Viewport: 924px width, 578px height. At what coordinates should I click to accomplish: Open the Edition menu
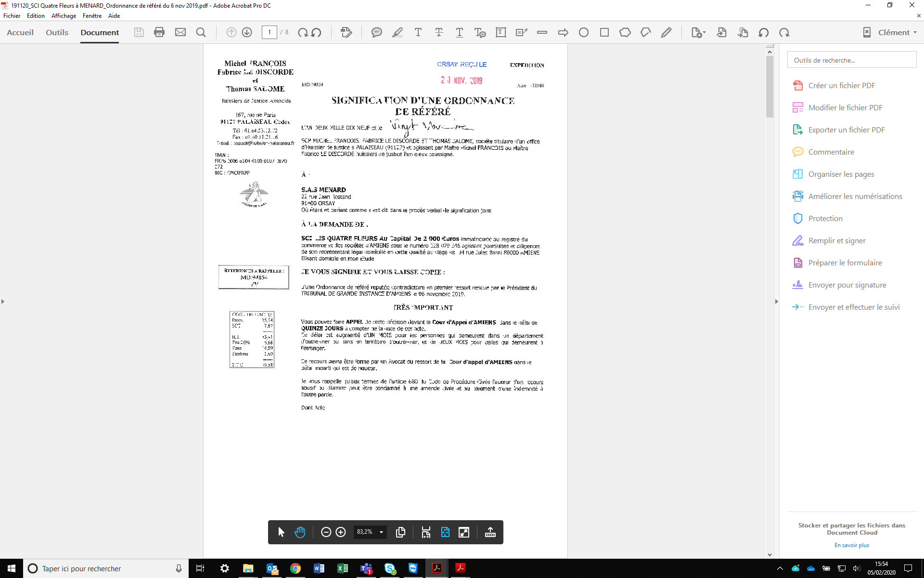pos(35,15)
